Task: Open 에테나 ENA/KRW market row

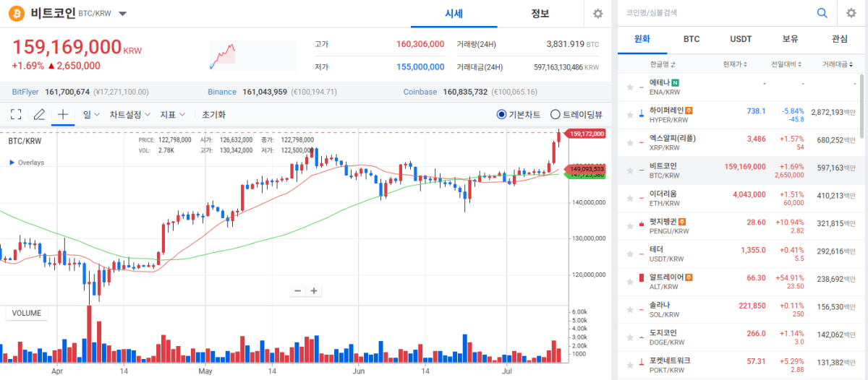Action: 741,87
